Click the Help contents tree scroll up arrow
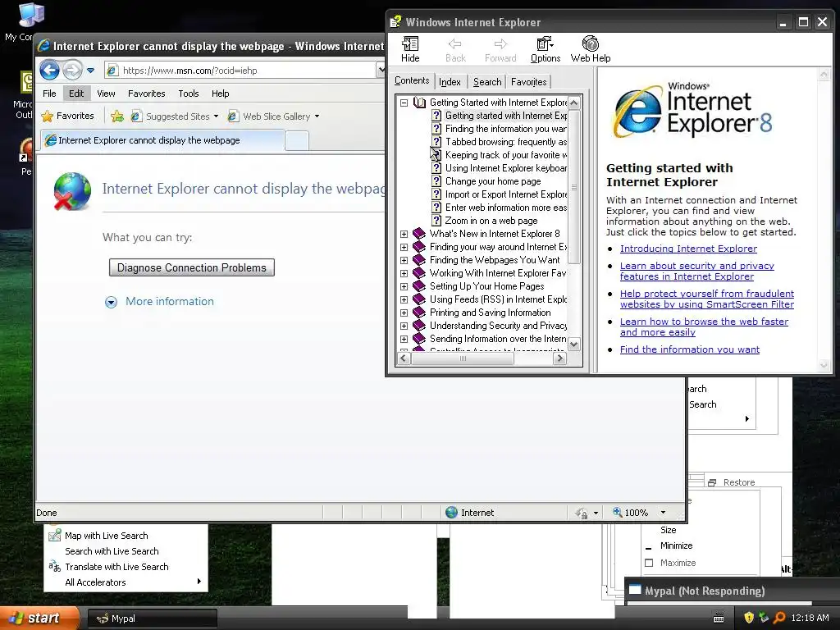The height and width of the screenshot is (630, 840). point(573,103)
